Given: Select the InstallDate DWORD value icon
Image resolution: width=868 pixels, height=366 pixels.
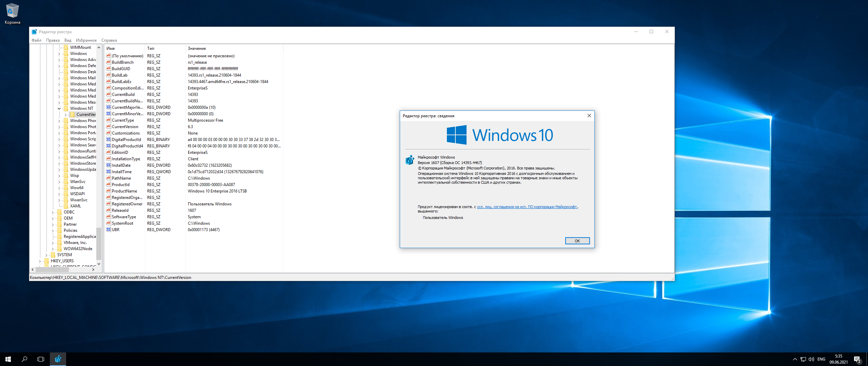Looking at the screenshot, I should pos(108,165).
